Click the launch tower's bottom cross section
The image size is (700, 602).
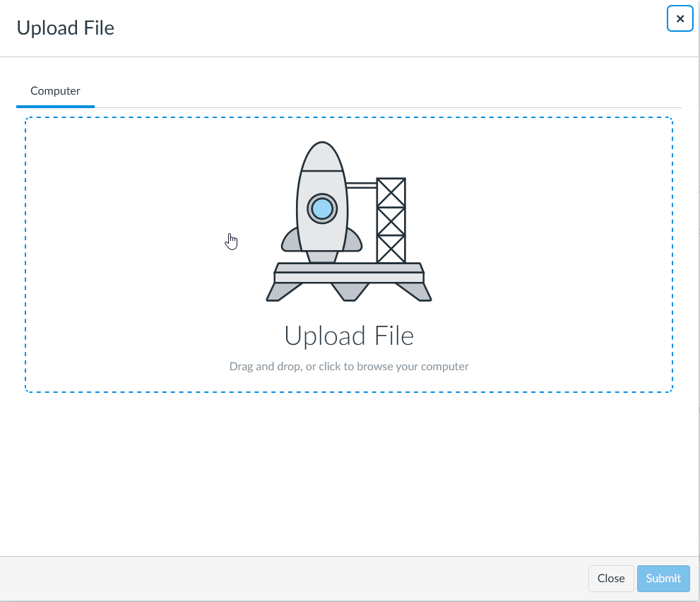click(x=391, y=249)
